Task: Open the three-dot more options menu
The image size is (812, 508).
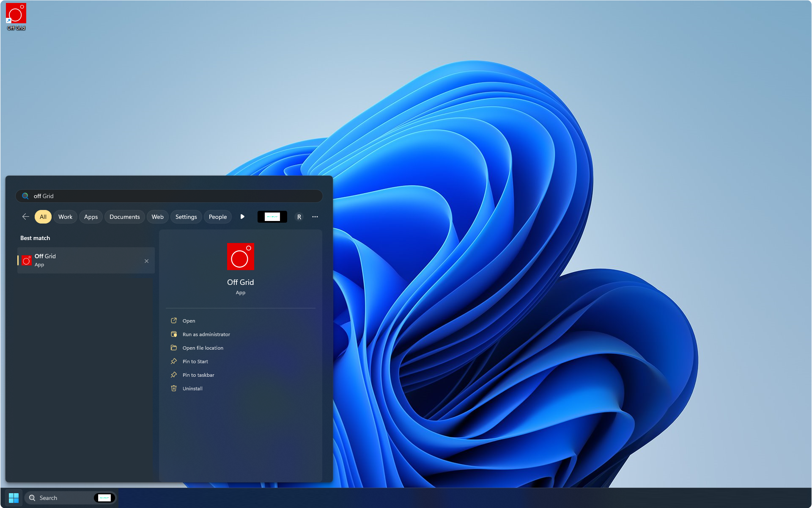Action: (x=315, y=217)
